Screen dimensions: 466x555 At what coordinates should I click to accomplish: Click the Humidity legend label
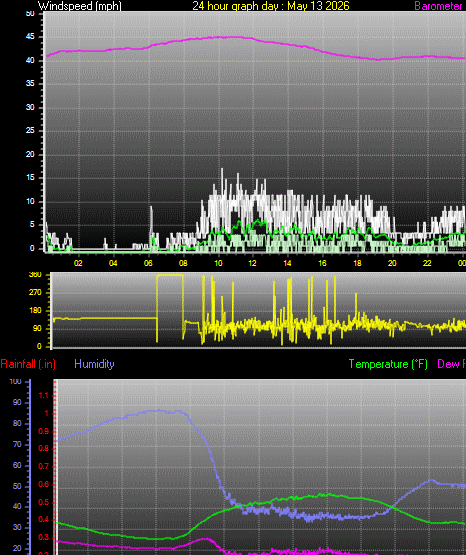point(94,364)
